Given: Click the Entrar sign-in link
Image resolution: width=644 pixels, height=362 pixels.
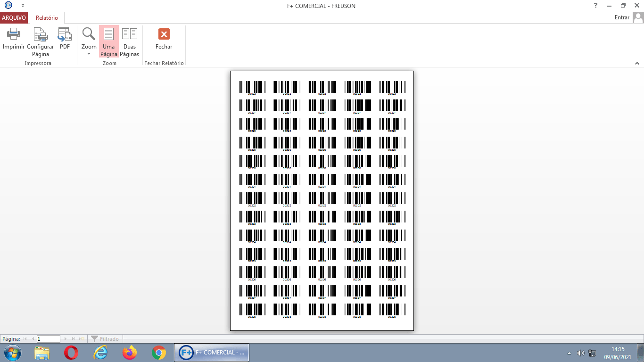Looking at the screenshot, I should [x=622, y=17].
